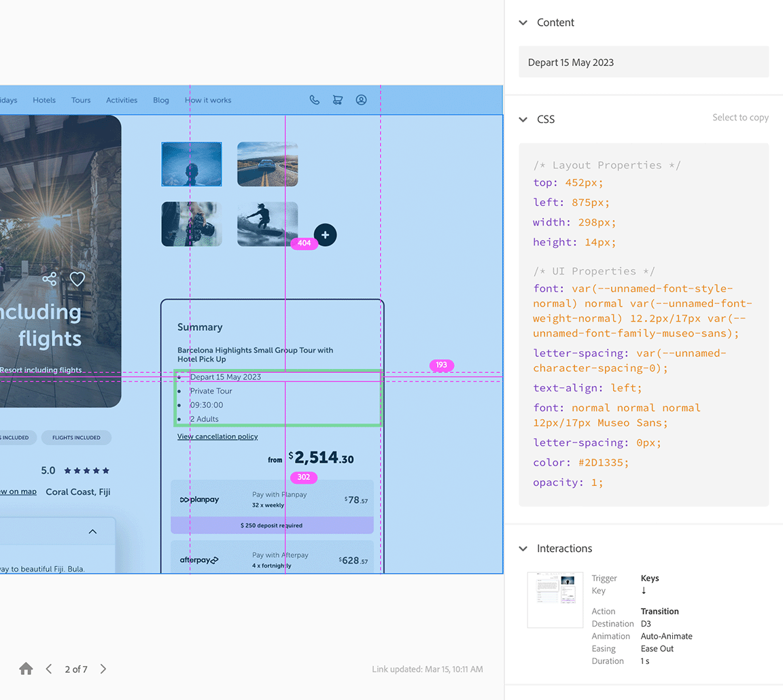Go to previous artboard arrow
This screenshot has width=783, height=700.
click(49, 669)
